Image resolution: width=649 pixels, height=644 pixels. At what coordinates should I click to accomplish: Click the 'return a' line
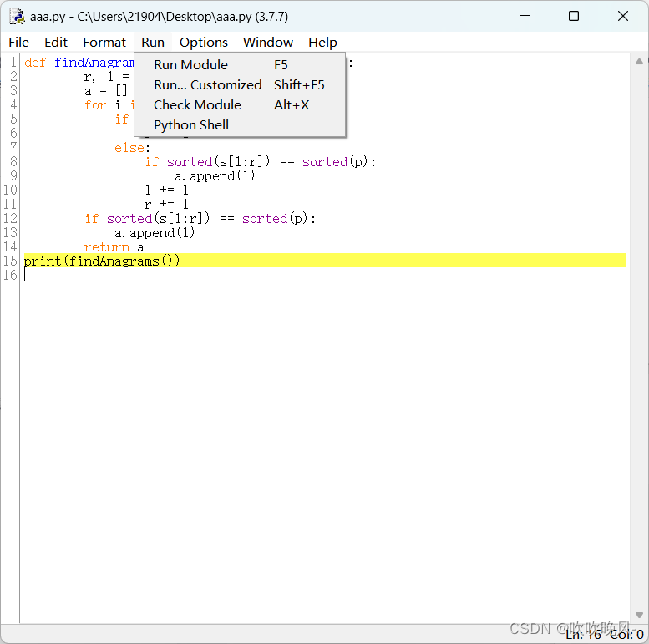coord(114,247)
